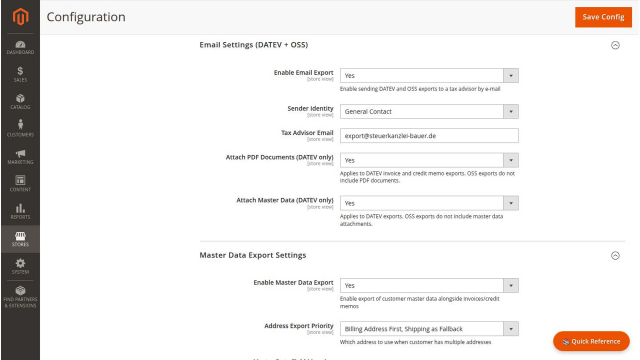Open Find Partners & Extensions
Screen dimensions: 640x360
point(20,297)
